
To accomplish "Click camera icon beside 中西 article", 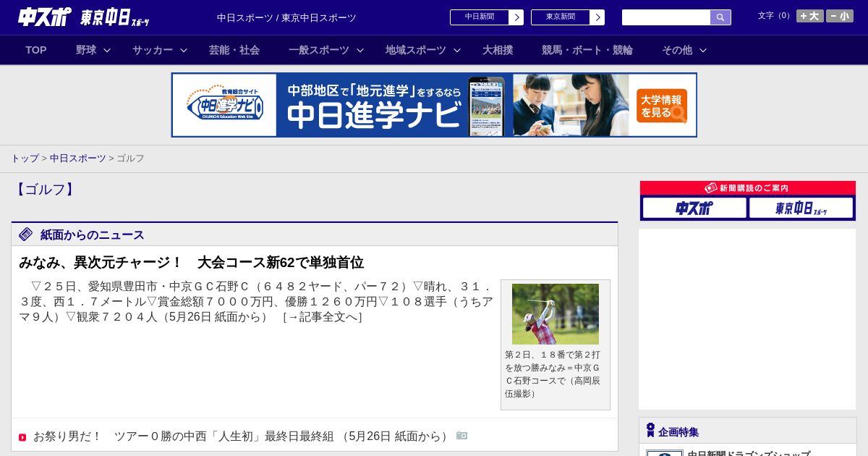I will (461, 436).
